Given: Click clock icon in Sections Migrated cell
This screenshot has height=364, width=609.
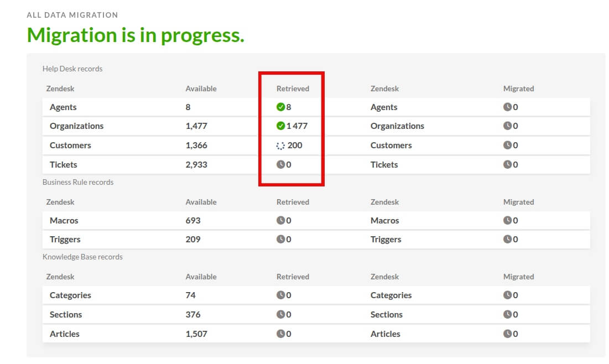Looking at the screenshot, I should (x=507, y=314).
